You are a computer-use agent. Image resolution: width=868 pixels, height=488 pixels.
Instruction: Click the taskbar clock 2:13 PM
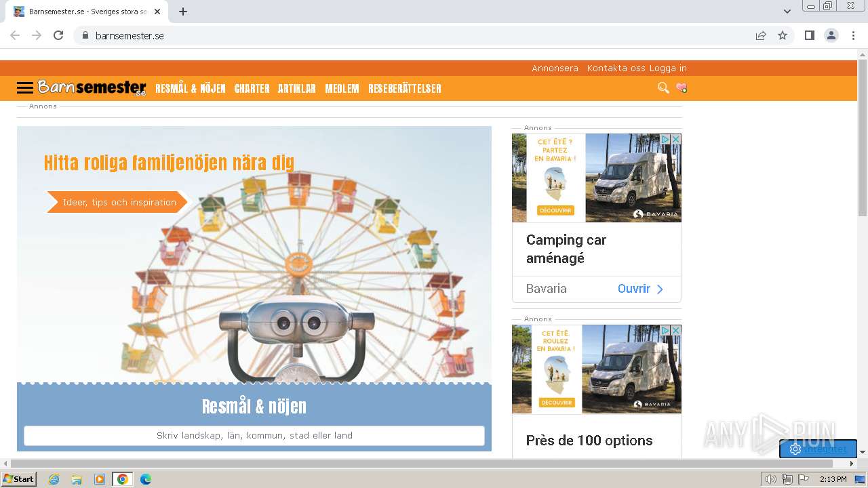(833, 479)
